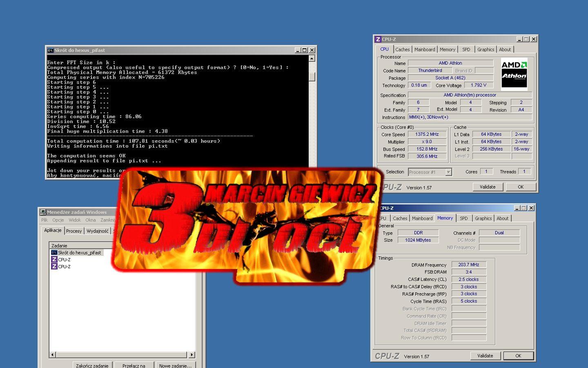Switch to the Wydajność tab in Task Manager
The image size is (588, 368).
[98, 231]
